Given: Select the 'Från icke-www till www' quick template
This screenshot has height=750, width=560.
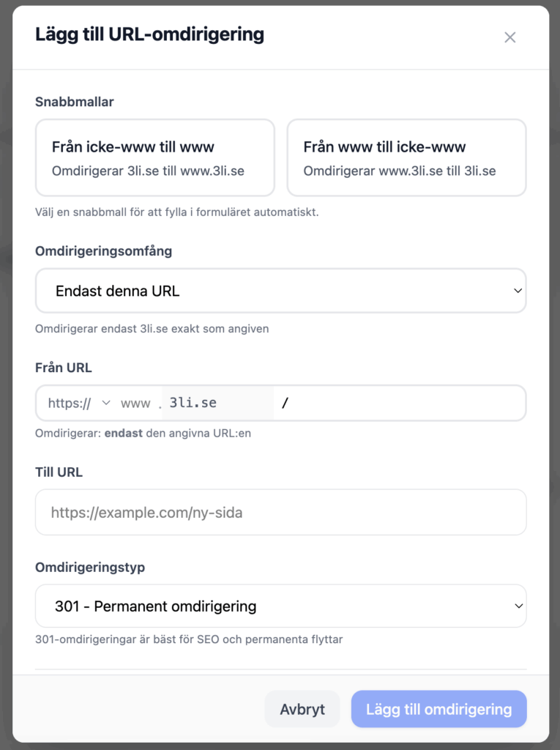Looking at the screenshot, I should pyautogui.click(x=155, y=158).
